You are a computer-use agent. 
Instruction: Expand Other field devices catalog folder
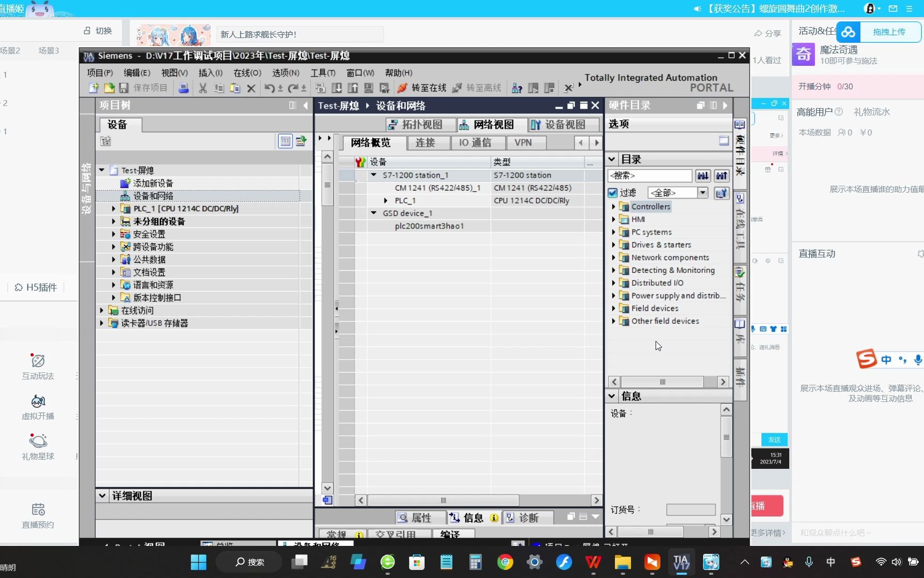coord(613,321)
